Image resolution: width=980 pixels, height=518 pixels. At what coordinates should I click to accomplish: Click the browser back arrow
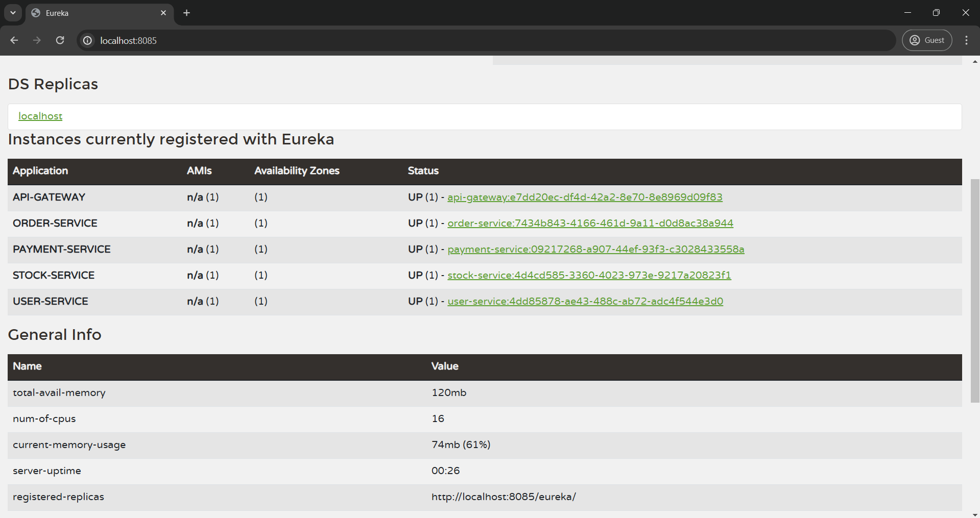click(x=14, y=40)
